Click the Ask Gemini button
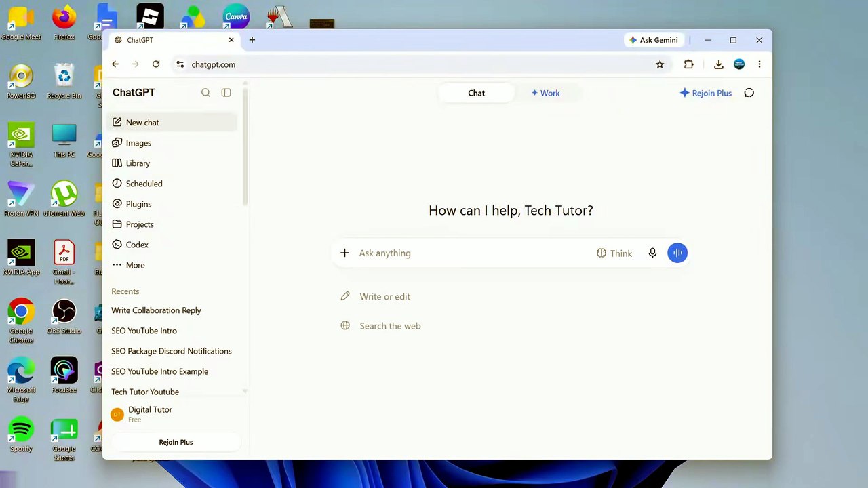The image size is (868, 488). [654, 40]
